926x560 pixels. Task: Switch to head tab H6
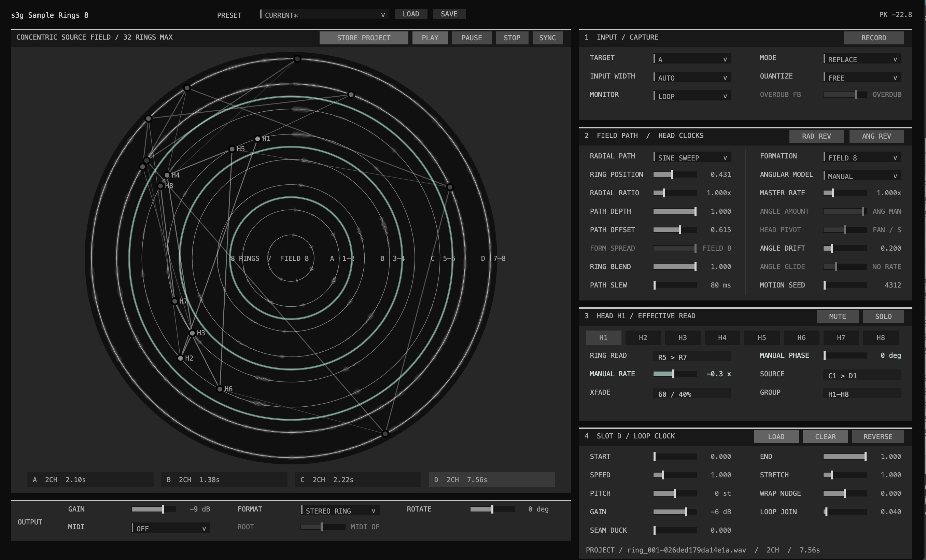pyautogui.click(x=801, y=337)
